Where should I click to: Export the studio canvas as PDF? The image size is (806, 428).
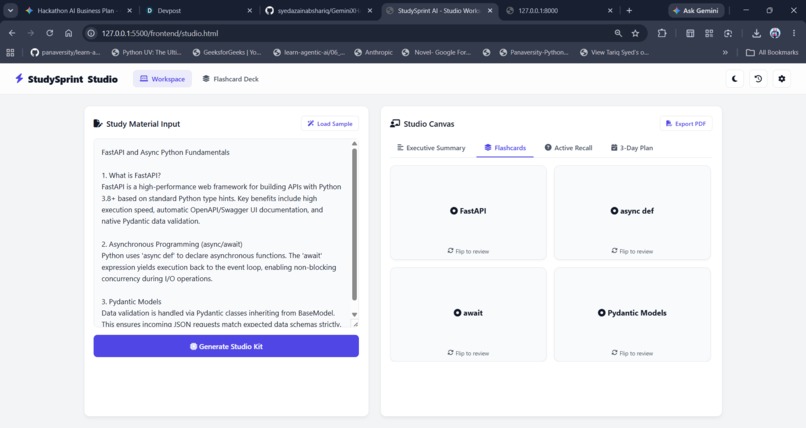(686, 124)
